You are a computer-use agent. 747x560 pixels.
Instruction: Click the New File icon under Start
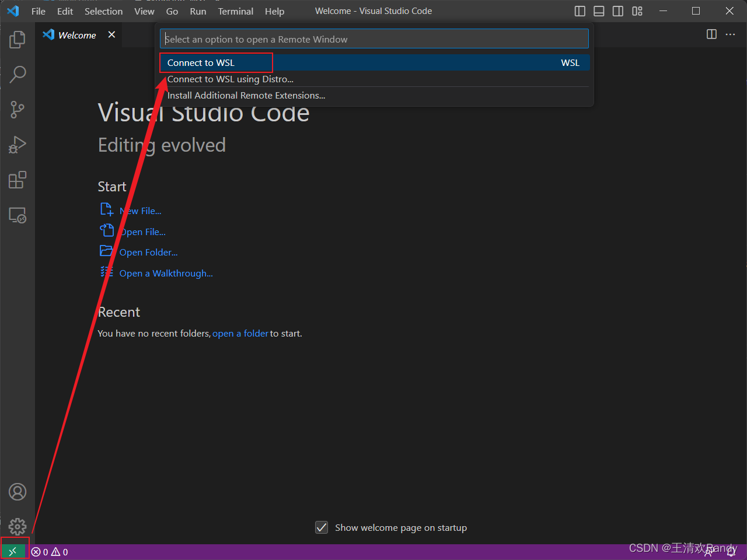tap(107, 209)
